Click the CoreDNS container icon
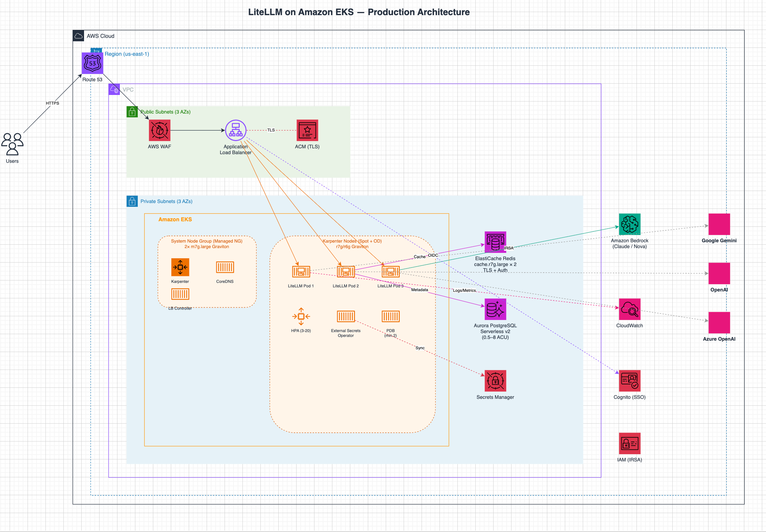This screenshot has height=532, width=766. (x=225, y=267)
